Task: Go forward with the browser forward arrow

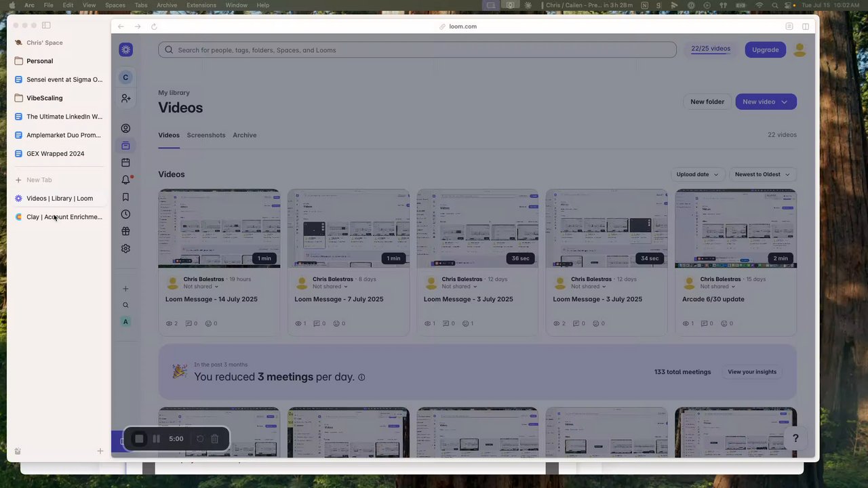Action: [x=138, y=26]
